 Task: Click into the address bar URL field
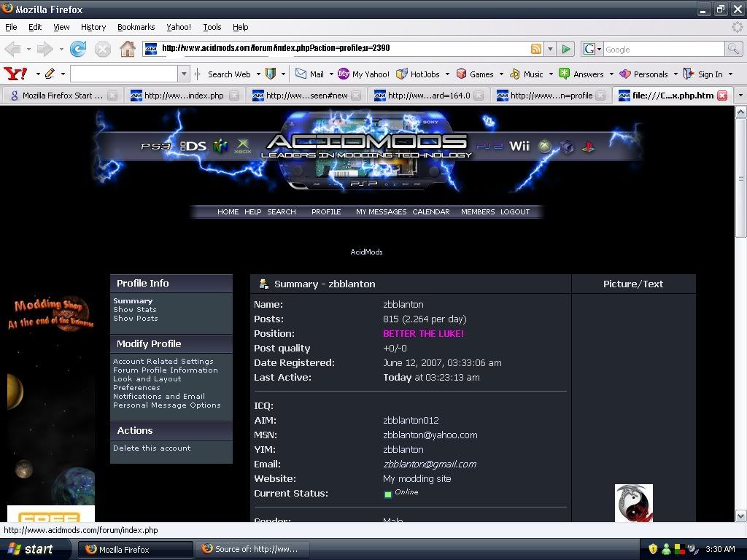(343, 49)
